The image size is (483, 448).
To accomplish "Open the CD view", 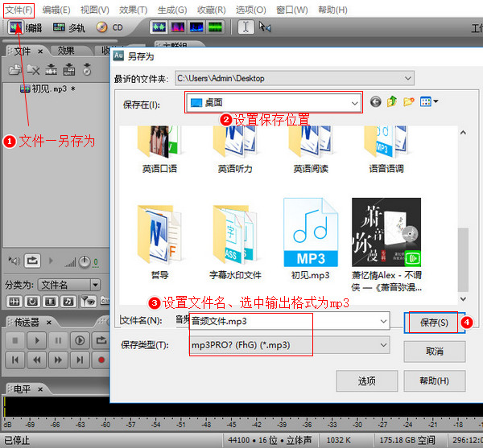I will (x=109, y=27).
